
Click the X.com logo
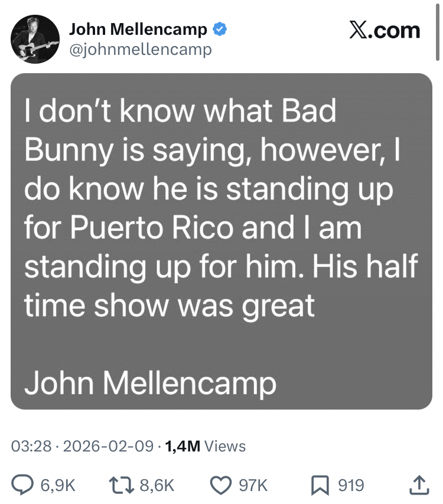385,30
